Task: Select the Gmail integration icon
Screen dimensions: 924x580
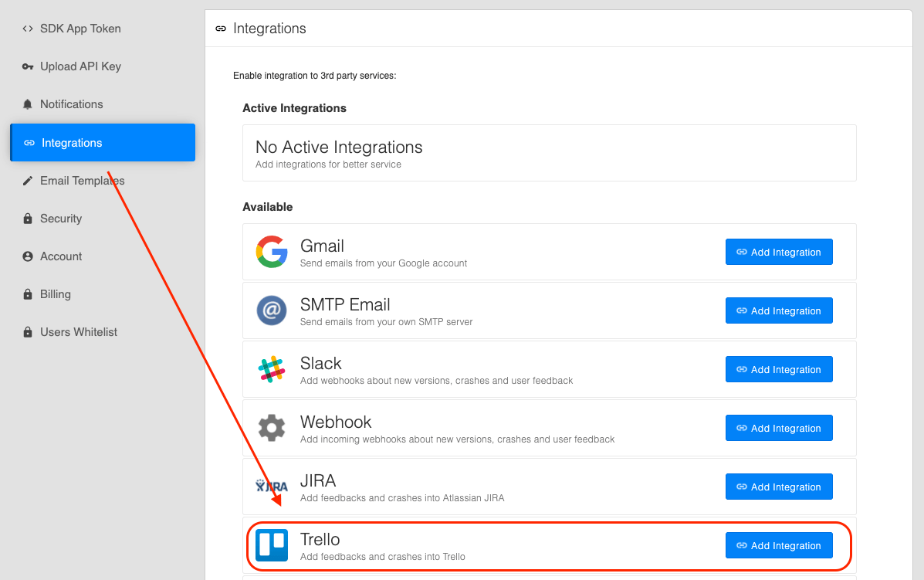Action: coord(272,252)
